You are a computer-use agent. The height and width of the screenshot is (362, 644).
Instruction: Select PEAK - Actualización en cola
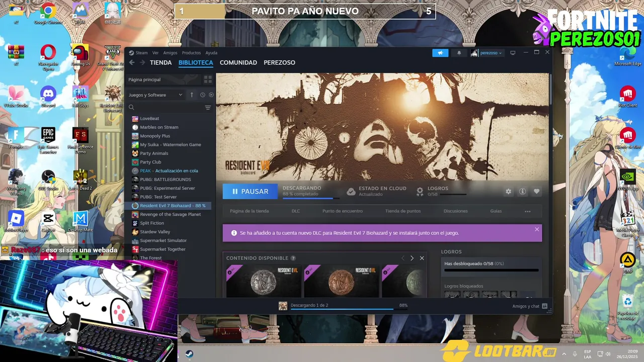point(168,171)
